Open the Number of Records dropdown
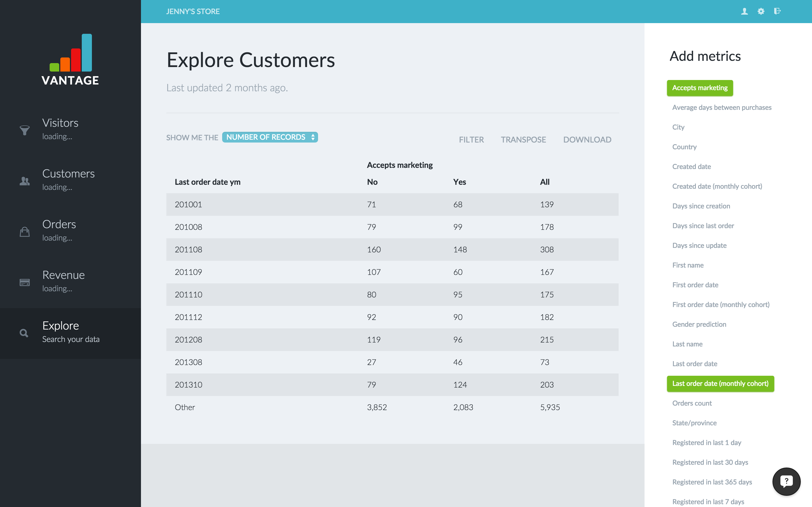 coord(270,137)
